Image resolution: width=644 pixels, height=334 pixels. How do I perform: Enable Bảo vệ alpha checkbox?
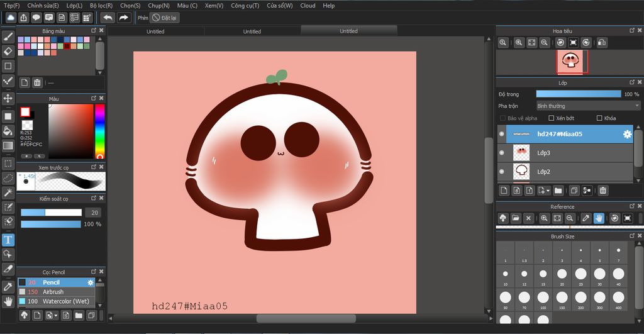[502, 118]
